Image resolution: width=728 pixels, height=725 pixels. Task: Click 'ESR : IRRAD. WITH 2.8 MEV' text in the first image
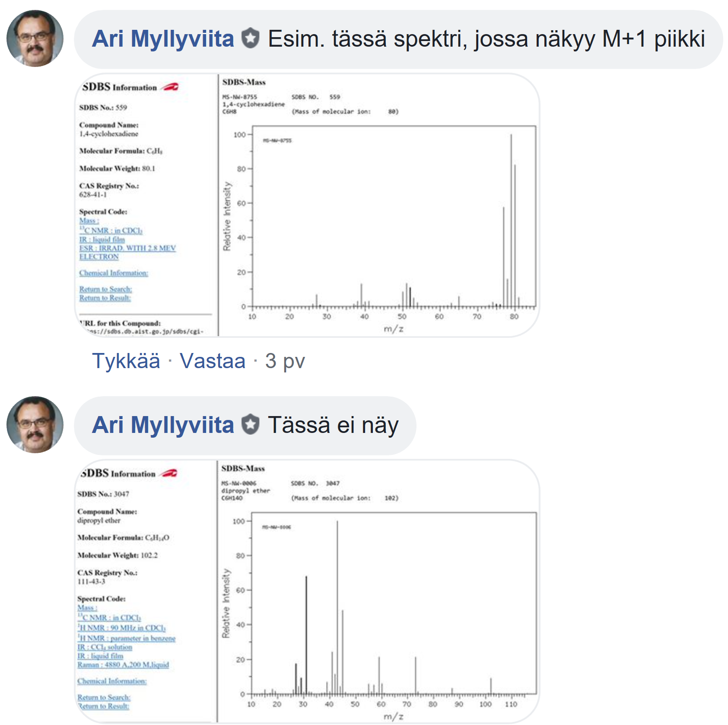(x=127, y=248)
